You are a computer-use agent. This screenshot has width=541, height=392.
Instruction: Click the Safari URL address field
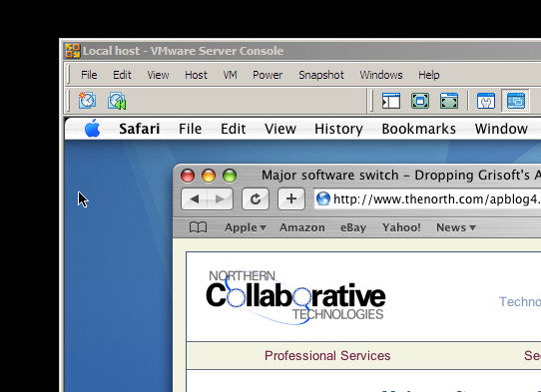427,198
